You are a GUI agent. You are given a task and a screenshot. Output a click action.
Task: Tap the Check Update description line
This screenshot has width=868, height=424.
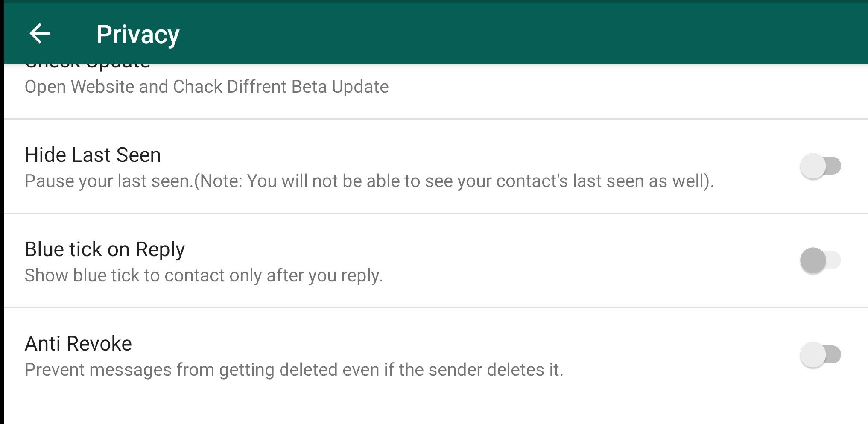[207, 86]
